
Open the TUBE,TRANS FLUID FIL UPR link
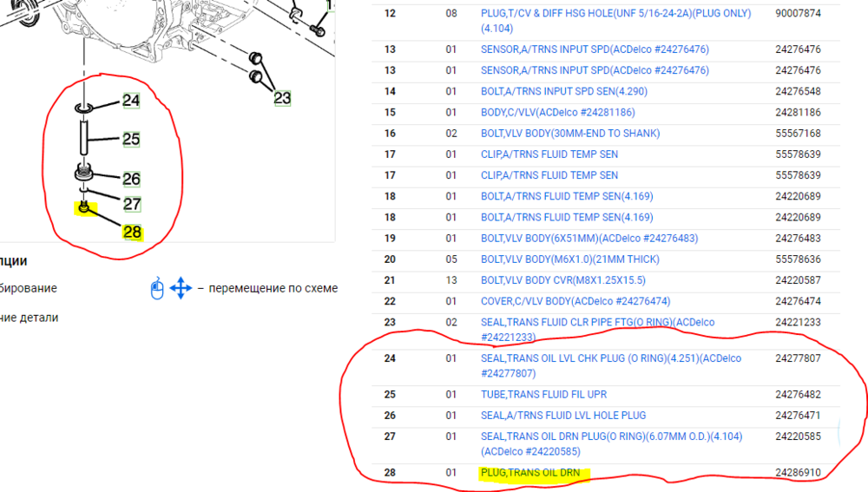(543, 395)
